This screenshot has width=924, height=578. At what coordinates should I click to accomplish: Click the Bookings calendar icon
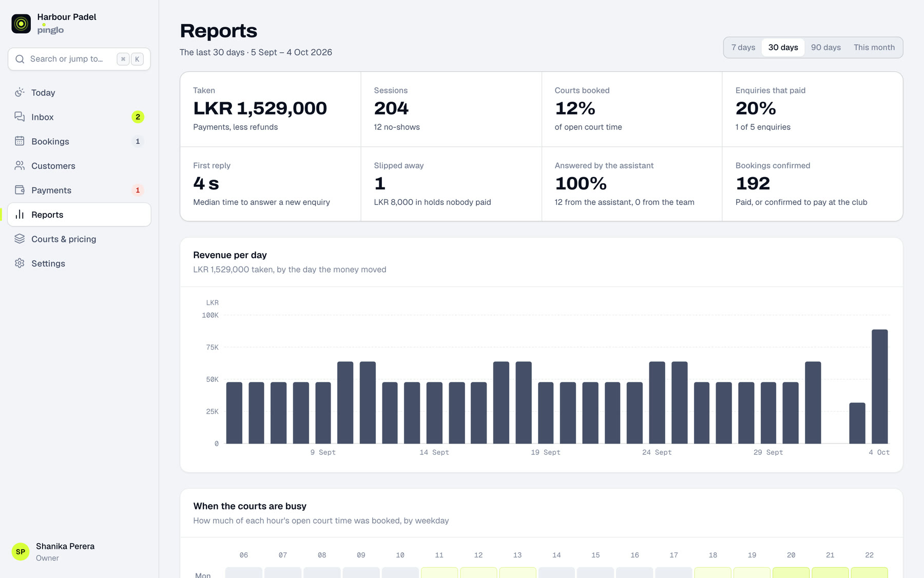point(20,141)
